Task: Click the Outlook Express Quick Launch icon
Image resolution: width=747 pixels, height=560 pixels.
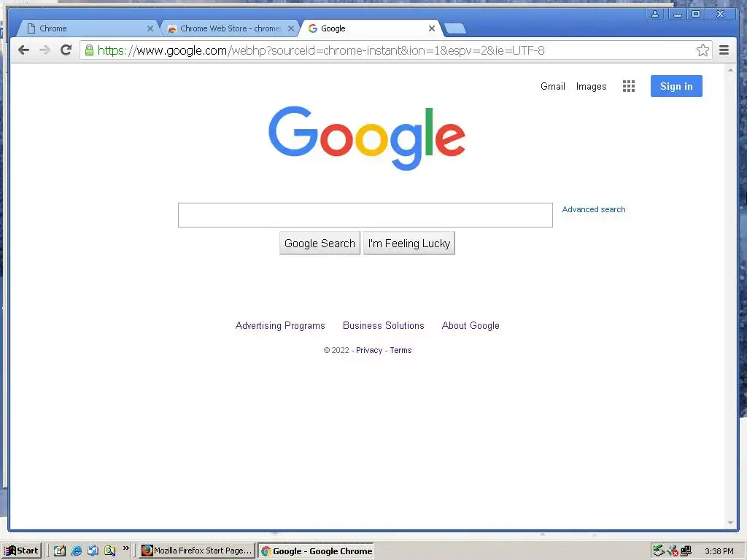Action: 93,551
